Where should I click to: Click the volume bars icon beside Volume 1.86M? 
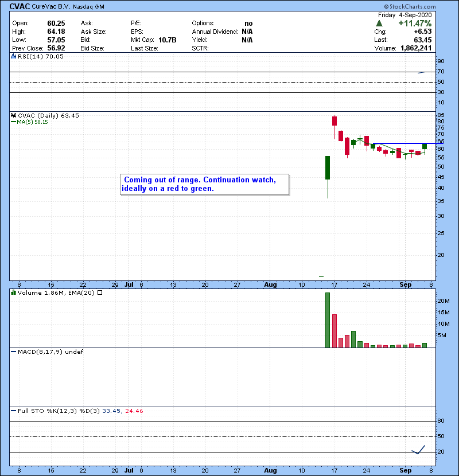coord(13,292)
